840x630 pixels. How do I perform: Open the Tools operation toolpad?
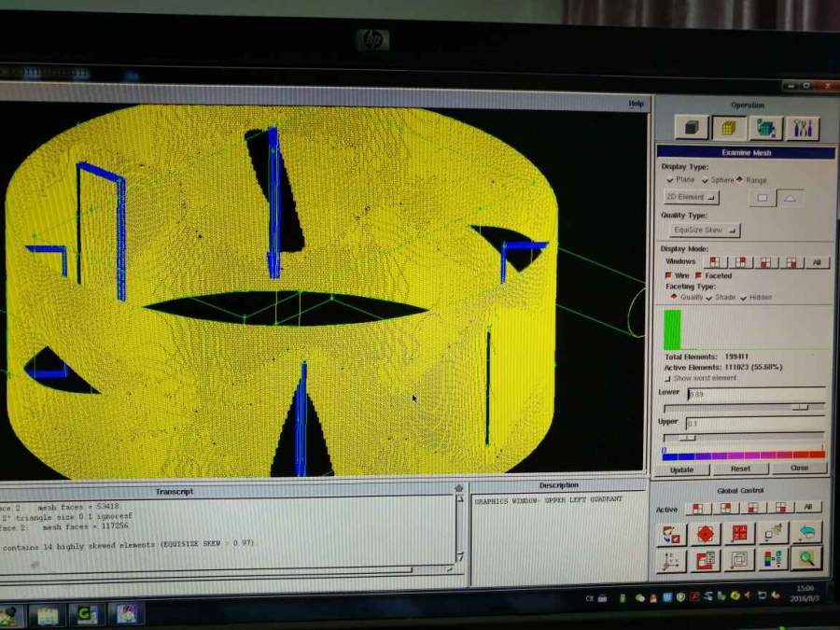802,128
